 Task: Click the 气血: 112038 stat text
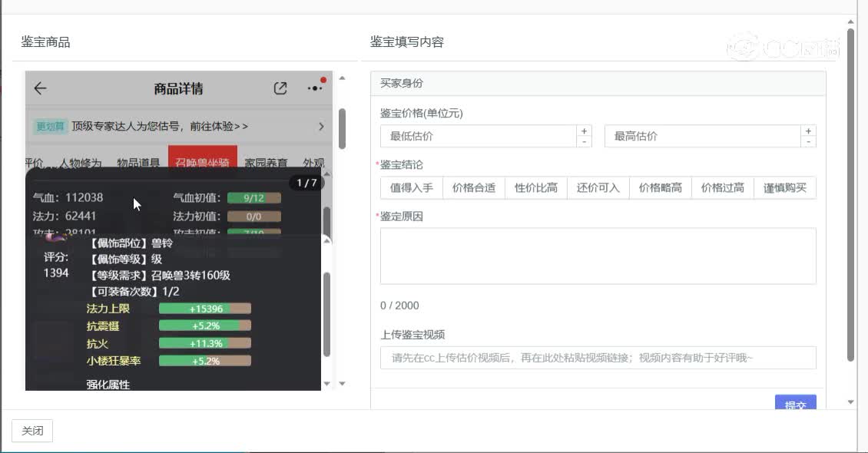click(x=68, y=197)
